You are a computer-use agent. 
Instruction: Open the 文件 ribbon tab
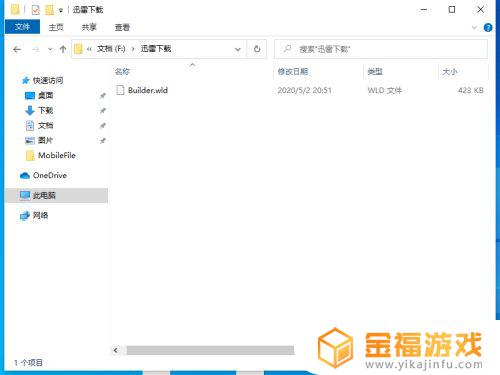point(22,27)
